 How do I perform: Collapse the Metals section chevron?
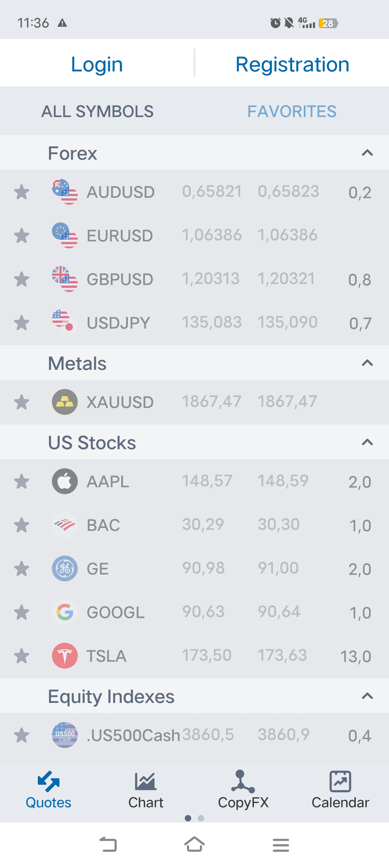pos(367,363)
